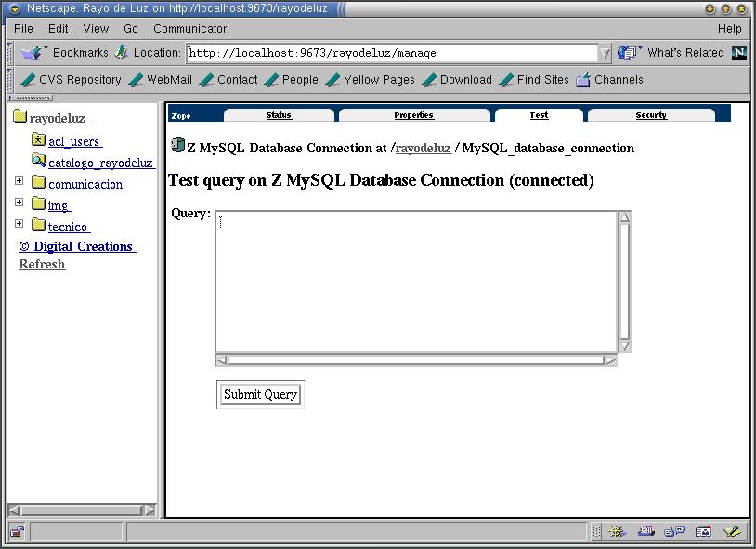Click the security padlock status icon
The width and height of the screenshot is (756, 549).
(18, 531)
